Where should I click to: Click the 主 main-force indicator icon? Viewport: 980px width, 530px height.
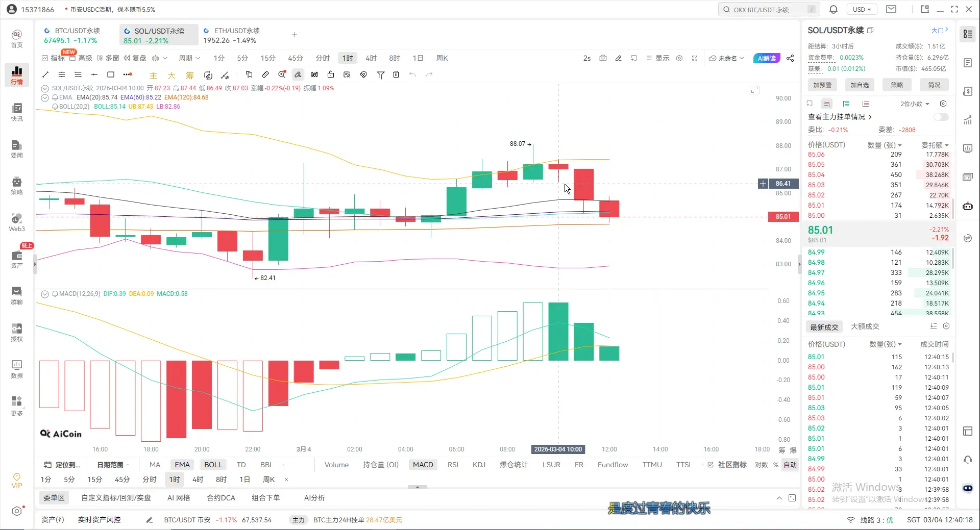(153, 75)
